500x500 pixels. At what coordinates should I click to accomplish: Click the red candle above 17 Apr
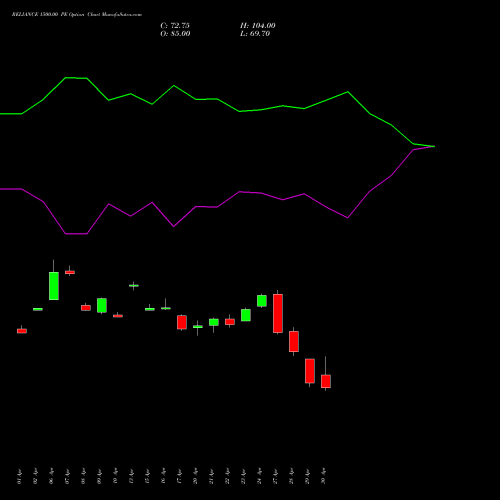tap(182, 322)
